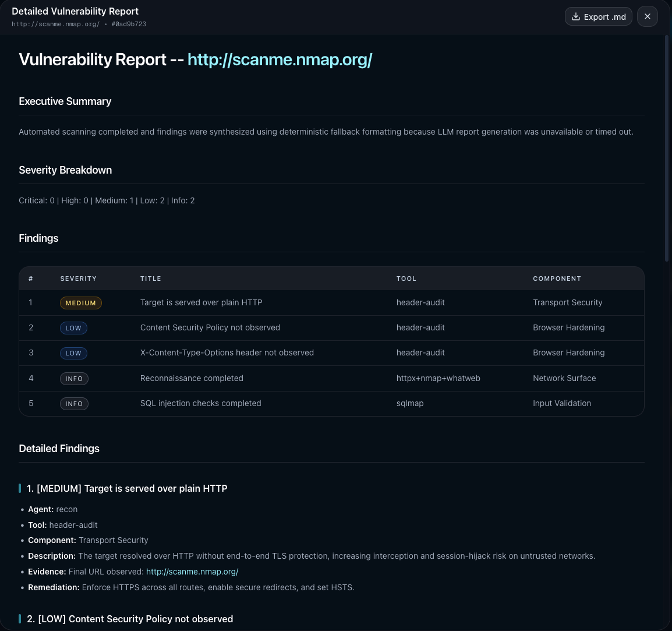
Task: Click header-audit tool cell in row 1
Action: pos(420,302)
